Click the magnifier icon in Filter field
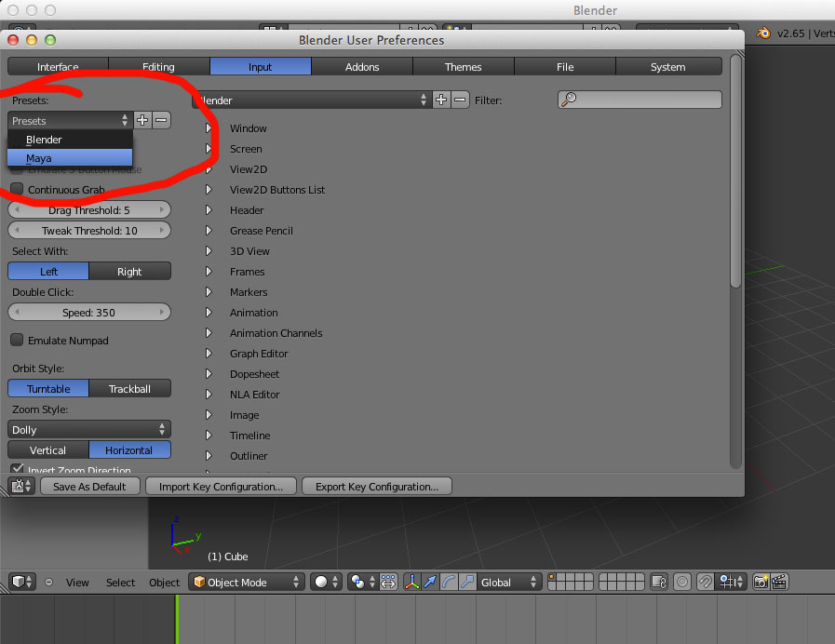 pos(569,100)
